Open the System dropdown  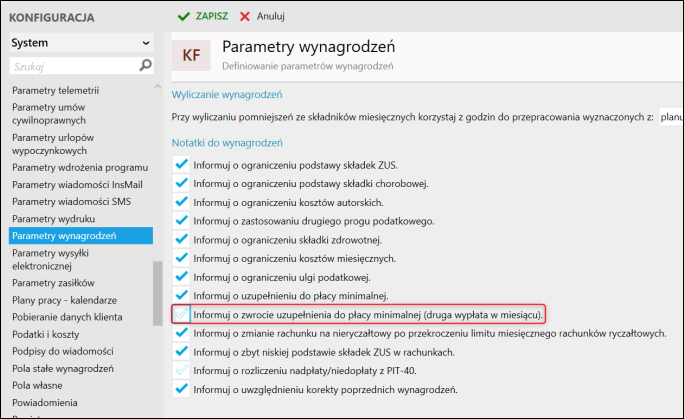point(82,43)
